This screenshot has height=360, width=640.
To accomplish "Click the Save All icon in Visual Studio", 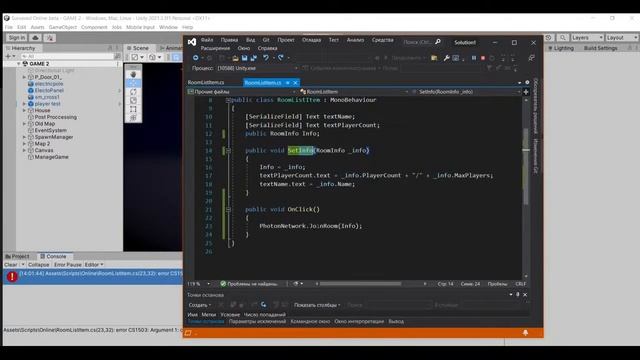I will pyautogui.click(x=253, y=58).
